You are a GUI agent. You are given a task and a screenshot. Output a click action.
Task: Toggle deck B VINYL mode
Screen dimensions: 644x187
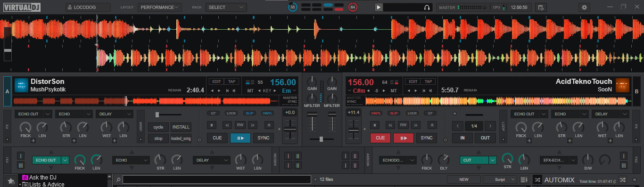[376, 113]
